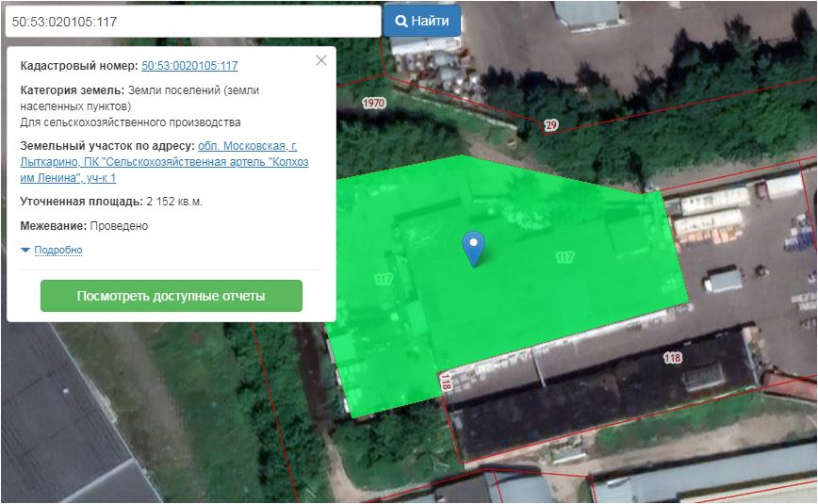This screenshot has width=818, height=504.
Task: Click Для сельскохозяйственного производства text
Action: pos(130,122)
